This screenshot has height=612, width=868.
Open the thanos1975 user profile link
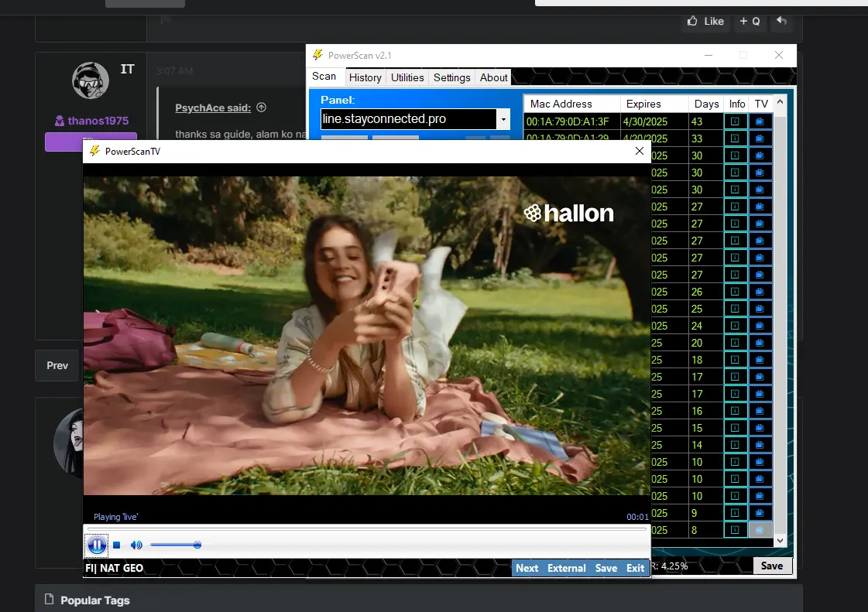click(x=98, y=121)
